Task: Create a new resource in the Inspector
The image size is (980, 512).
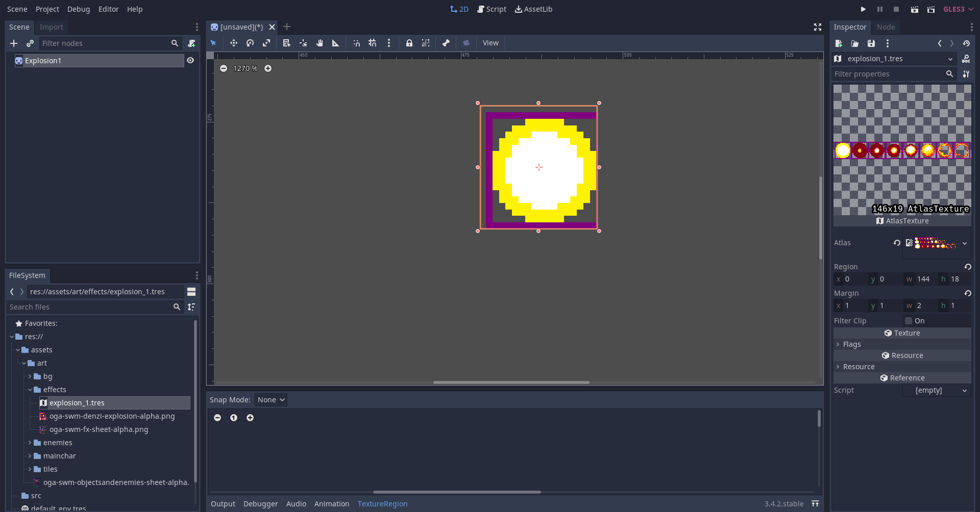Action: tap(839, 43)
